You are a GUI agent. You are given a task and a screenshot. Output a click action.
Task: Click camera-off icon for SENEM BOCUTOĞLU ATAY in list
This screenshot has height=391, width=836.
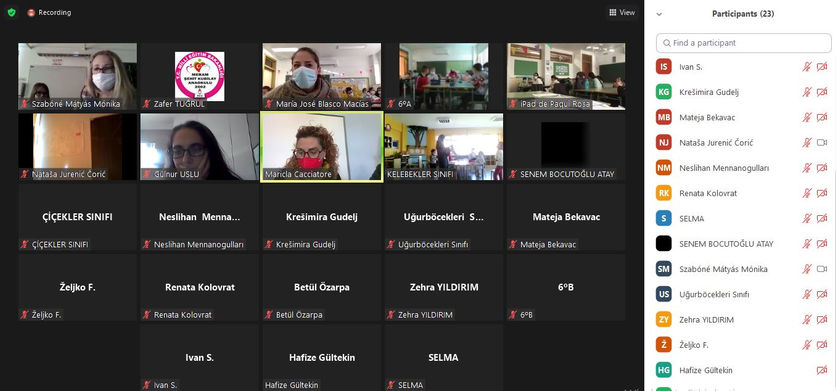tap(822, 244)
